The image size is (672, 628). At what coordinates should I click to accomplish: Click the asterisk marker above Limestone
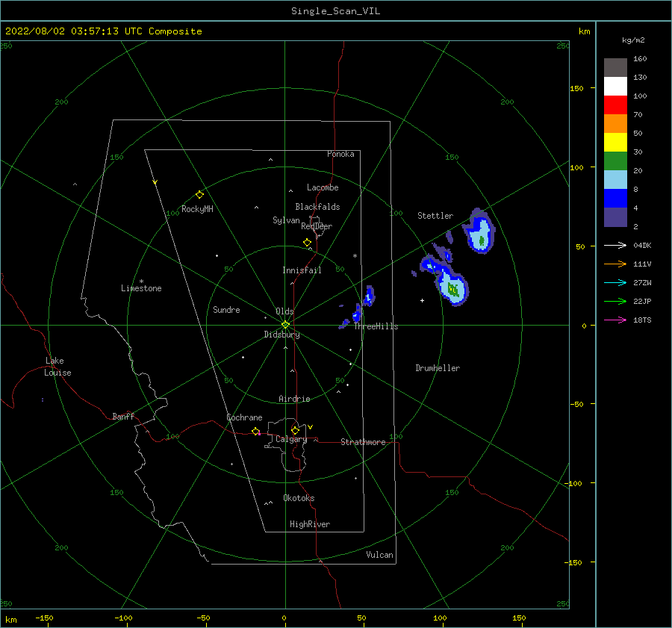pos(141,282)
